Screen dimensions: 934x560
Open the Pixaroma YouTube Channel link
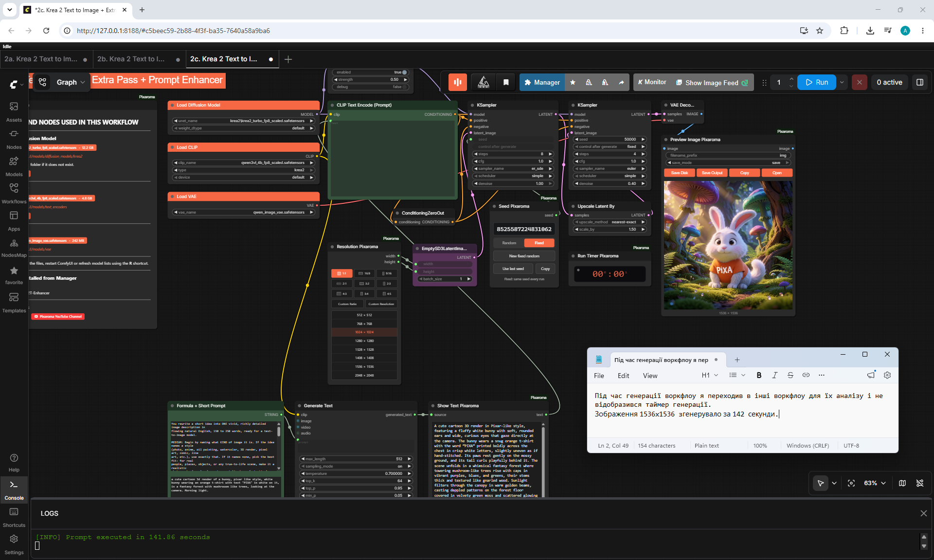58,316
